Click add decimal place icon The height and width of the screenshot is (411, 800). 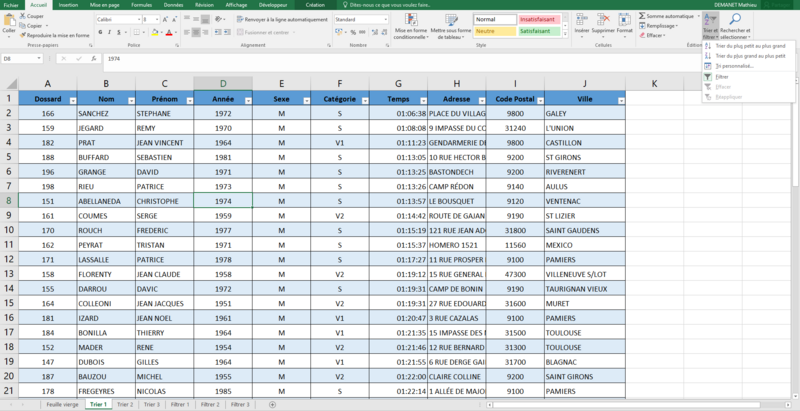[374, 32]
